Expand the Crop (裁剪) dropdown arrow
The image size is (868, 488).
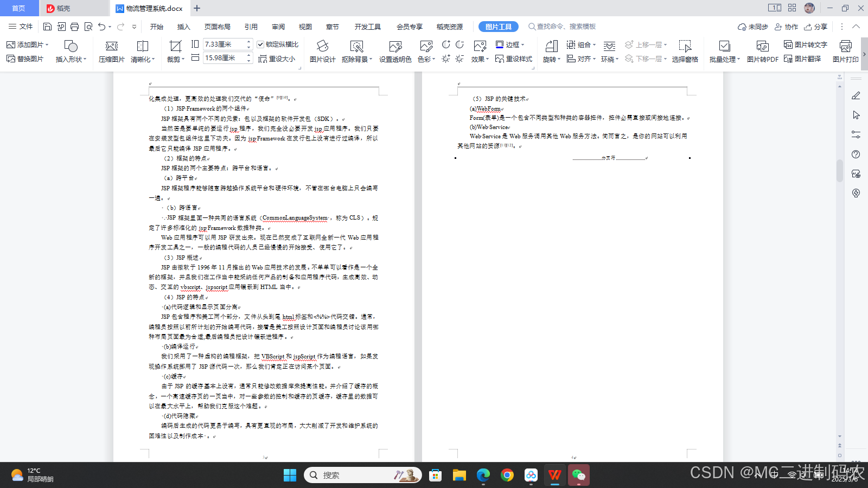point(183,59)
